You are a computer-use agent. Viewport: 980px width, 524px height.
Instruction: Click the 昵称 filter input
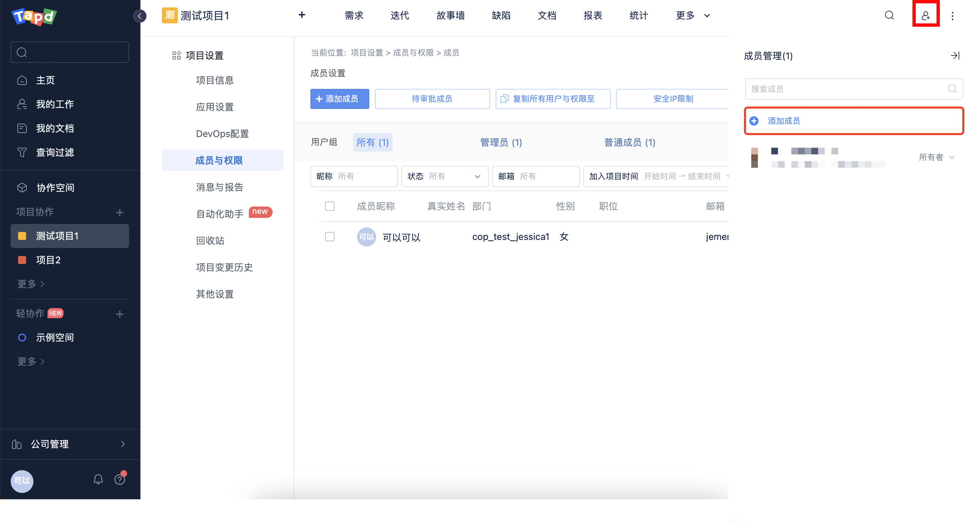pyautogui.click(x=354, y=176)
